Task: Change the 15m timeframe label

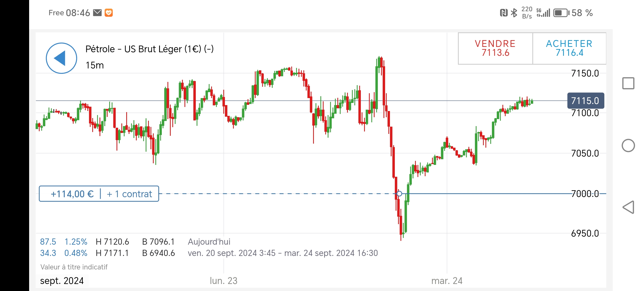Action: coord(95,65)
